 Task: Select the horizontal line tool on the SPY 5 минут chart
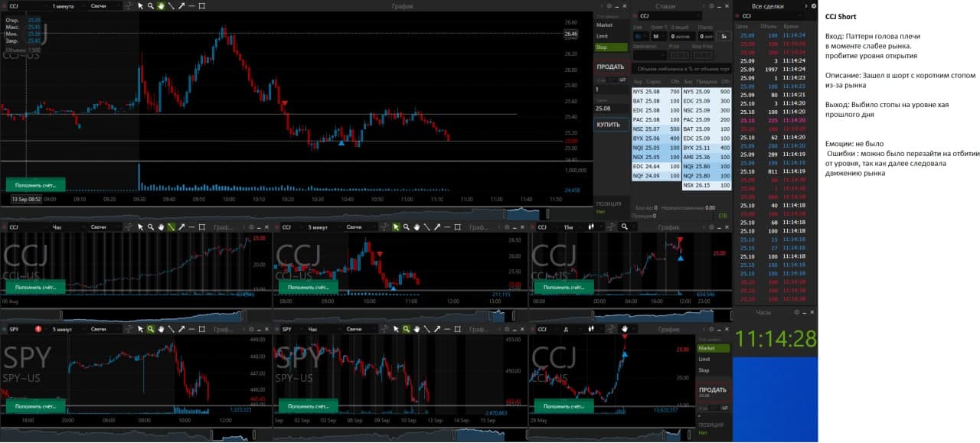[191, 329]
